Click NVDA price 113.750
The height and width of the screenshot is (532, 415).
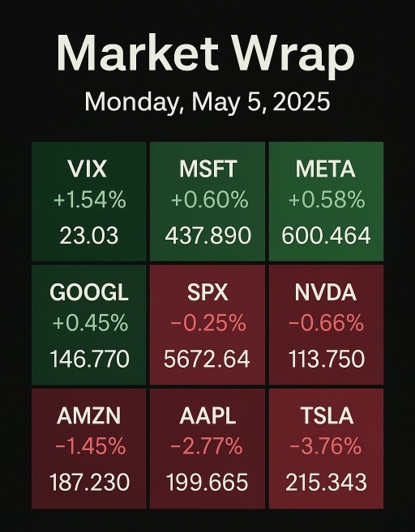[x=327, y=359]
